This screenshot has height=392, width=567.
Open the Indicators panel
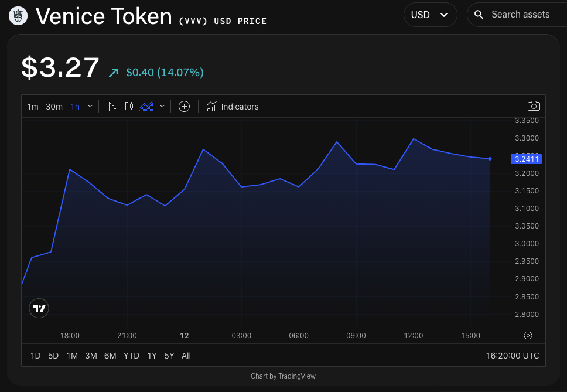(233, 107)
